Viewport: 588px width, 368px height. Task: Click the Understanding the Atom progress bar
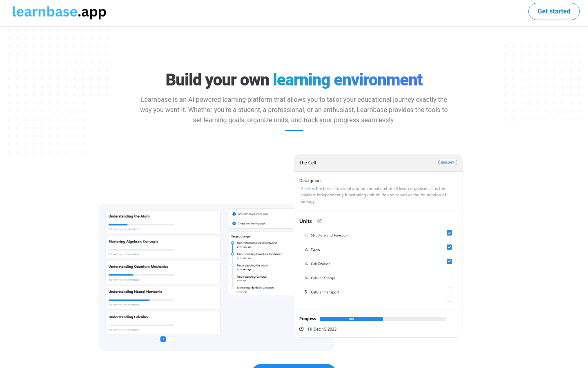(141, 224)
